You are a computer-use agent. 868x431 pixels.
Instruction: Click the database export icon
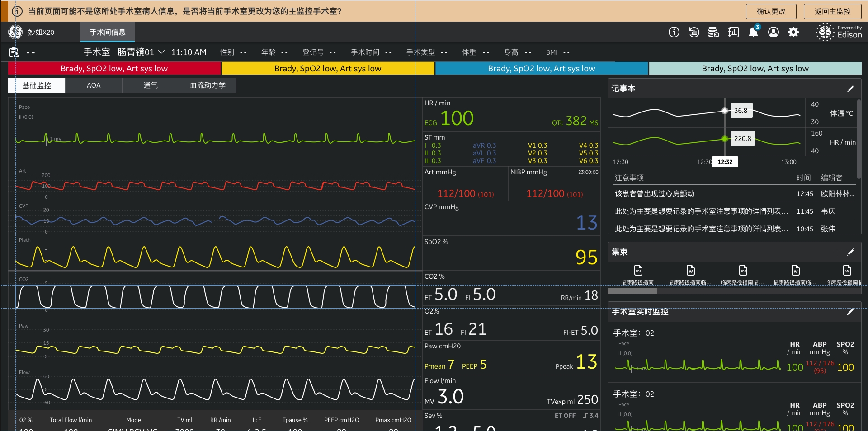[x=714, y=32]
